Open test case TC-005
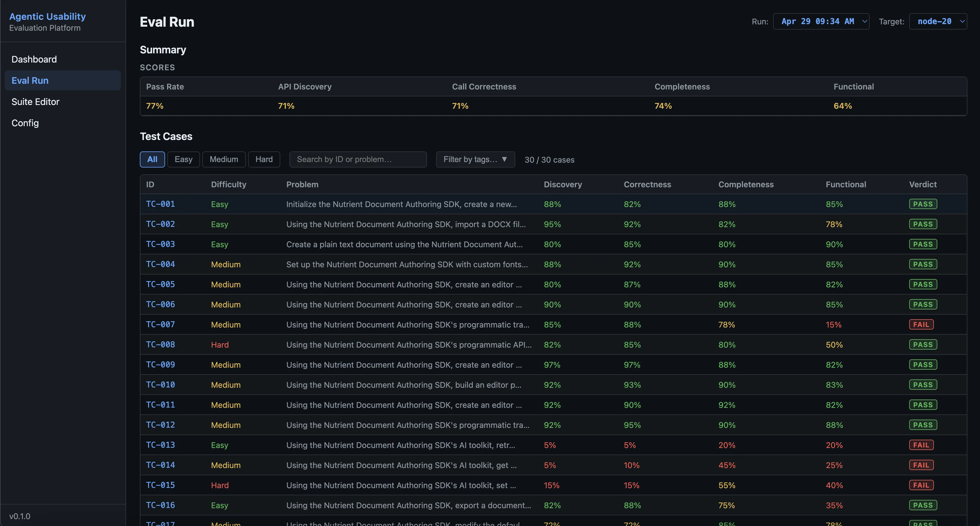 coord(160,284)
